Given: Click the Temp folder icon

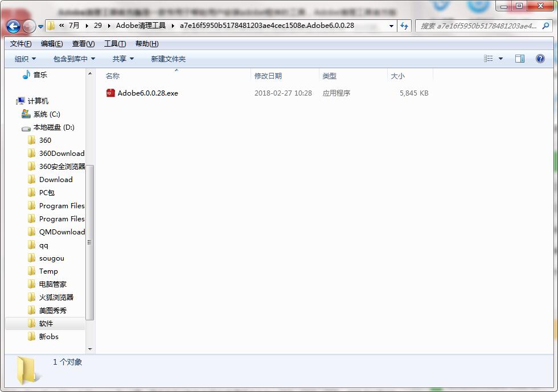Looking at the screenshot, I should (x=32, y=271).
